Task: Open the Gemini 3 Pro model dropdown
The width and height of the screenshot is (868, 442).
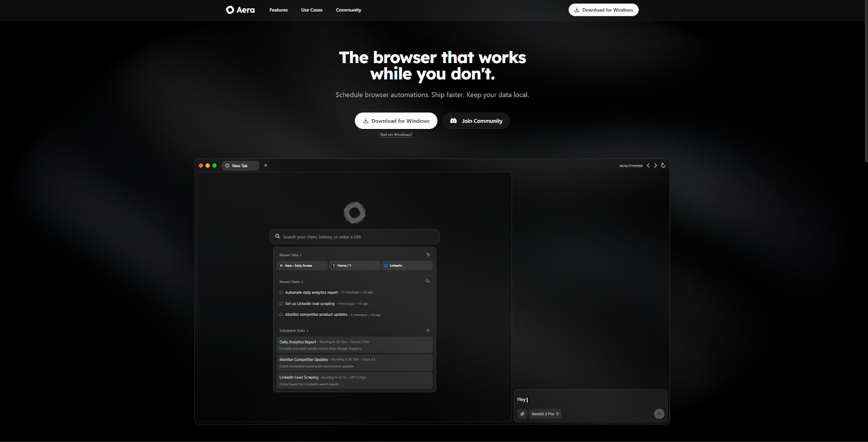Action: [x=545, y=414]
